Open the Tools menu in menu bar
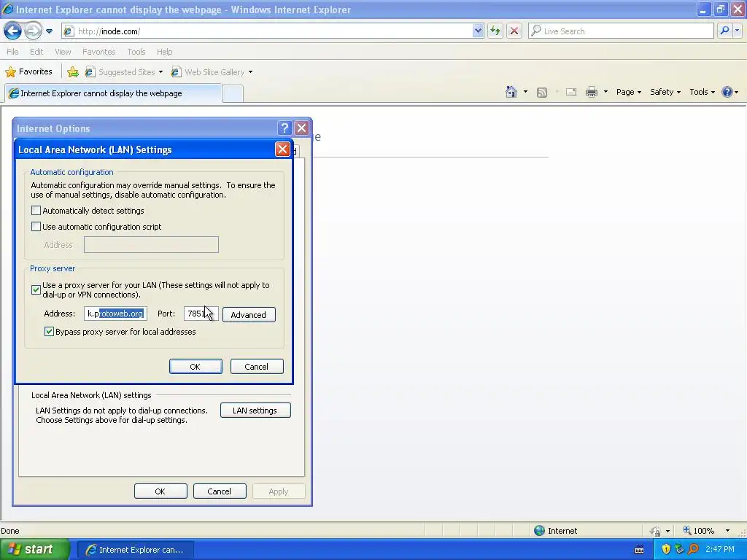This screenshot has height=560, width=747. tap(136, 52)
